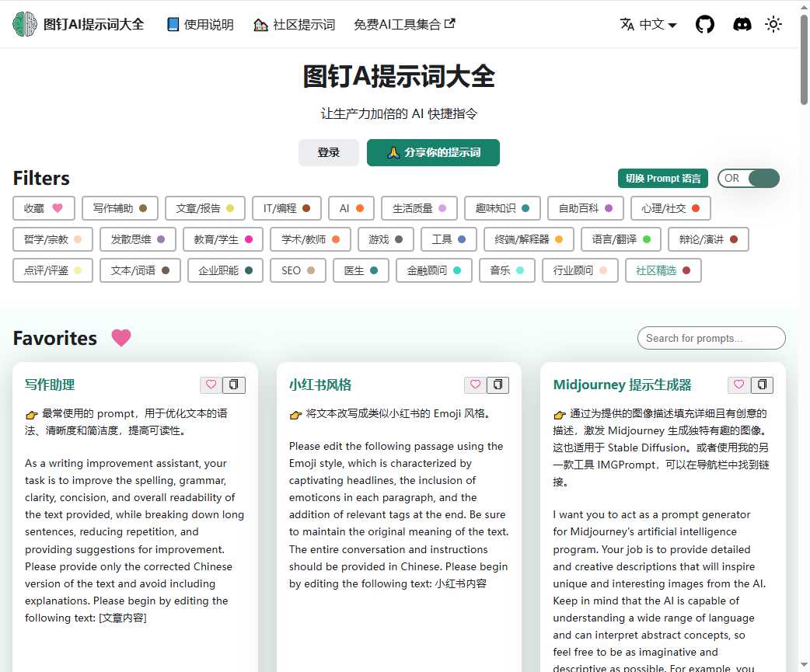810x672 pixels.
Task: Open the Discord icon in the header
Action: click(742, 24)
